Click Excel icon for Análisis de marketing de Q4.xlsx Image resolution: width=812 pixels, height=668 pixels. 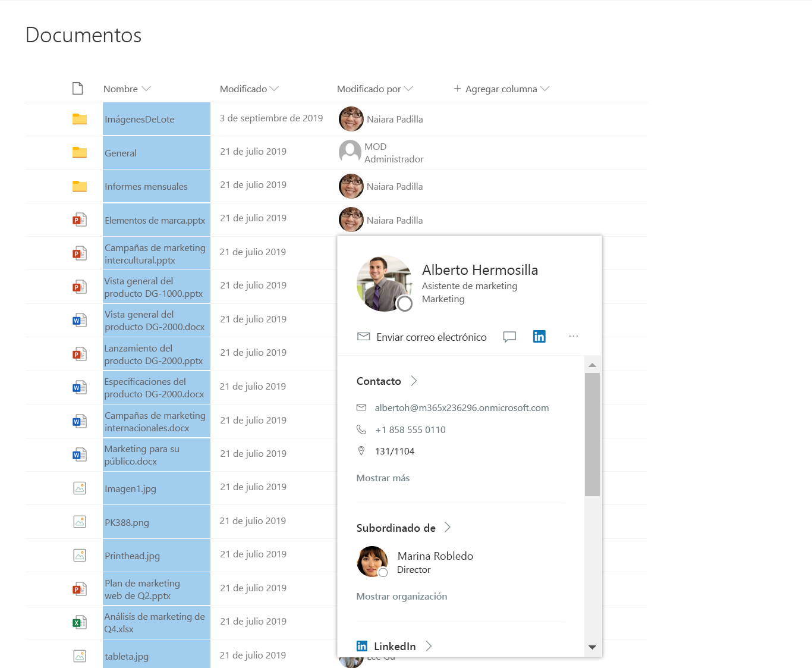(x=80, y=623)
